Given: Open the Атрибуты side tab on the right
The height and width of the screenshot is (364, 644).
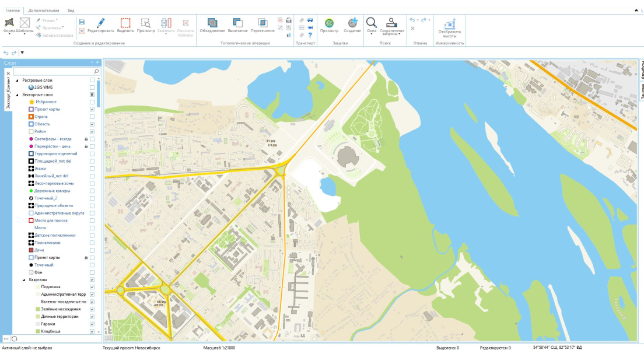Looking at the screenshot, I should [x=642, y=69].
